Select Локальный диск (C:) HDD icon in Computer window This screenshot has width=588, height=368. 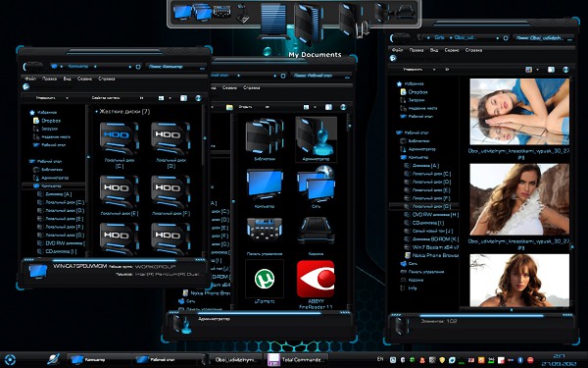click(120, 138)
